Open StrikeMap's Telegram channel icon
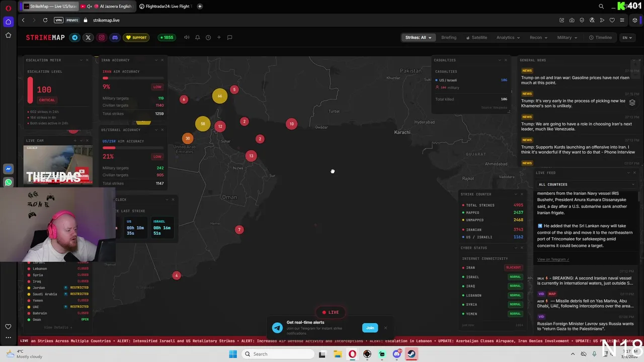Screen dimensions: 644x362 75,37
